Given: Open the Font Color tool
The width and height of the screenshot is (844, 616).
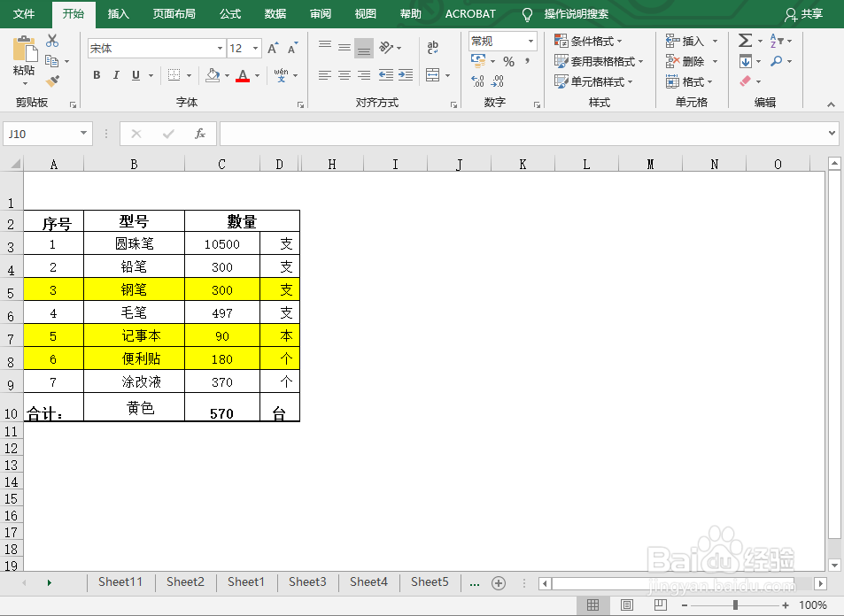Looking at the screenshot, I should 243,75.
